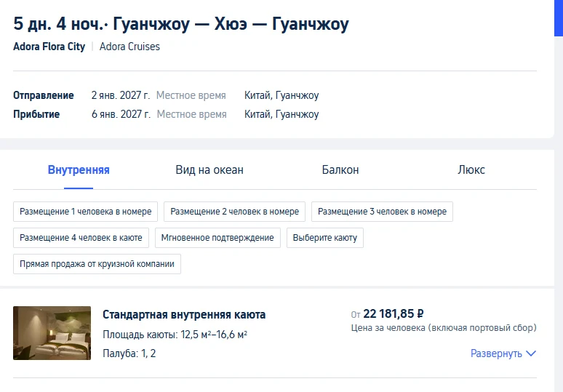Viewport: 563px width, 392px height.
Task: Click the Adora Cruises company name
Action: 129,47
